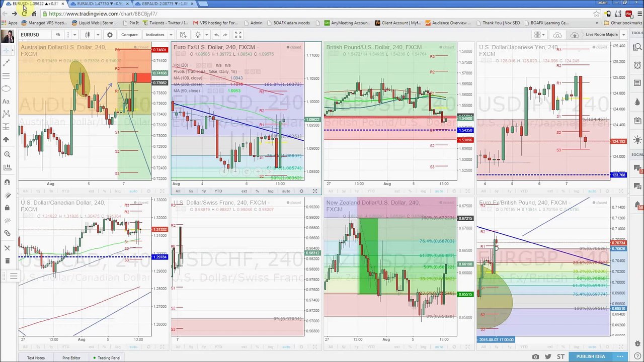The width and height of the screenshot is (644, 362).
Task: Open the Managed VPS Hosting bookmark
Action: 44,23
